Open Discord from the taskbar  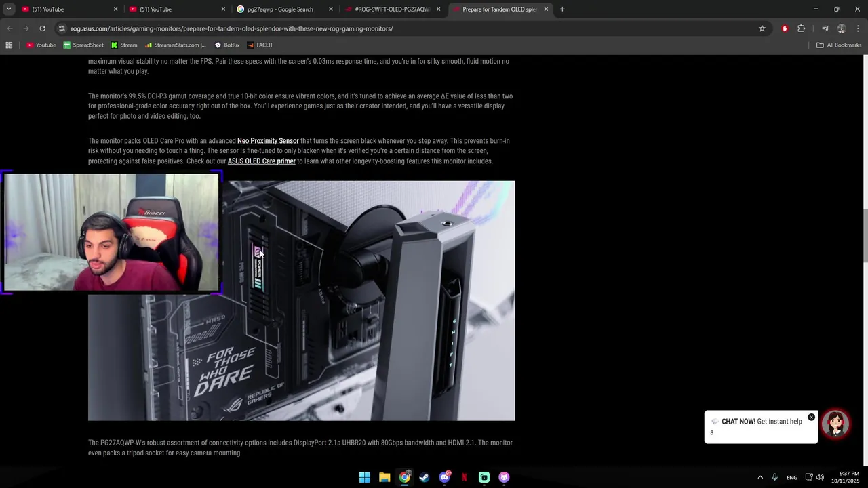click(444, 477)
